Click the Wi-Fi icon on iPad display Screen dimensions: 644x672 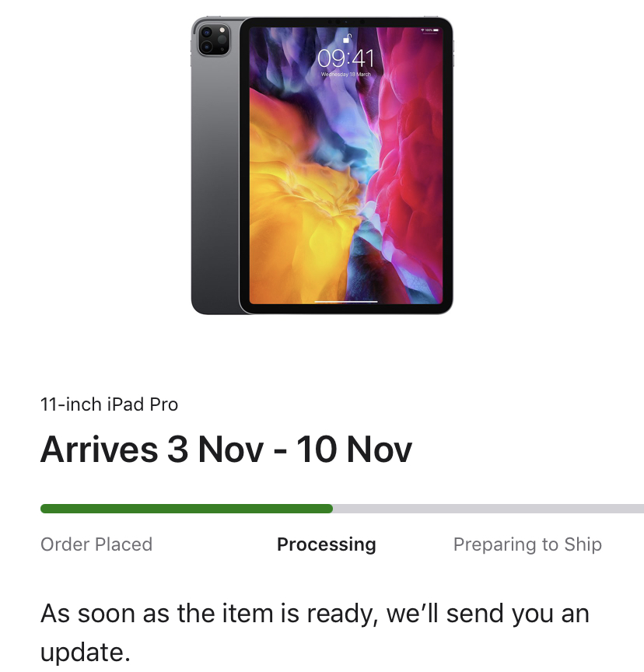pyautogui.click(x=422, y=30)
